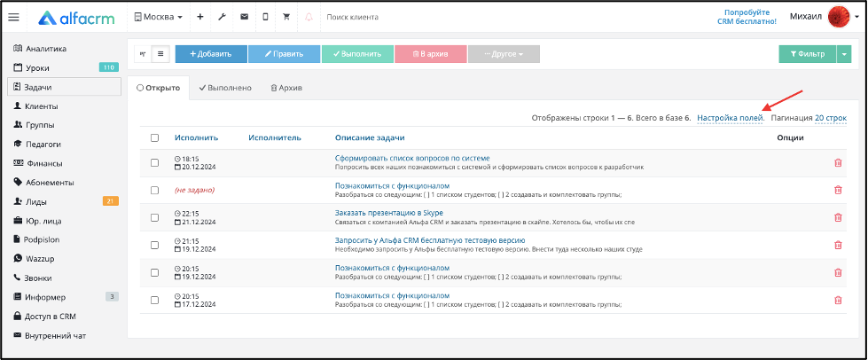This screenshot has height=360, width=868.
Task: Check the box for 'Сформировать список вопросов по системе'
Action: click(x=154, y=163)
